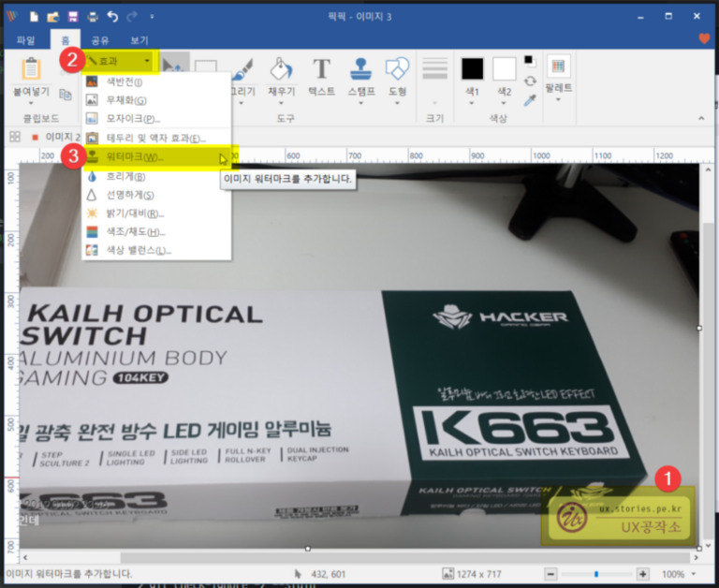
Task: Choose 모자이크(P)... effect
Action: (156, 118)
